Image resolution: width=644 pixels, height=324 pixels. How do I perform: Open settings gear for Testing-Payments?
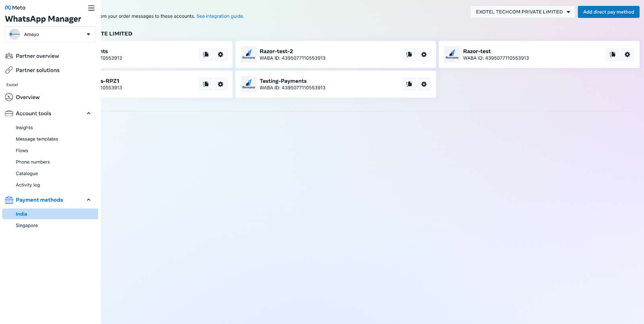[424, 84]
